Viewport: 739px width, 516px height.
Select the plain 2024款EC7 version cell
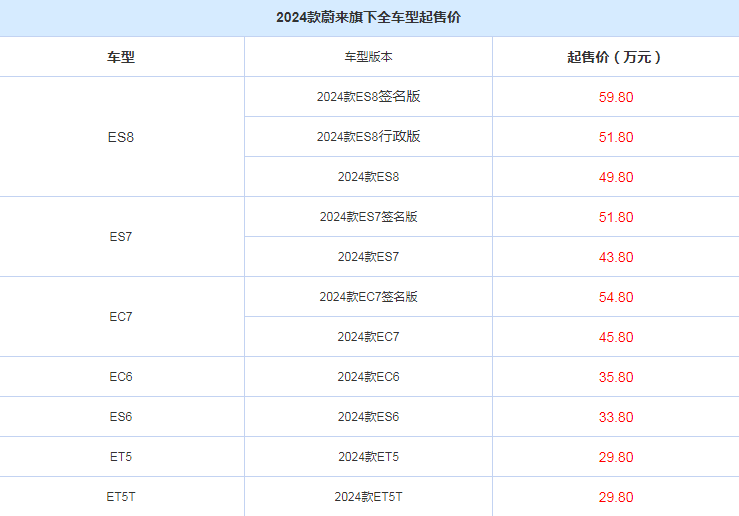[x=368, y=337]
